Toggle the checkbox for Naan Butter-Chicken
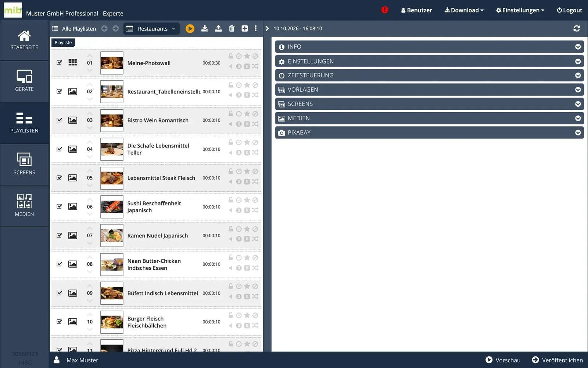The image size is (588, 368). (59, 264)
